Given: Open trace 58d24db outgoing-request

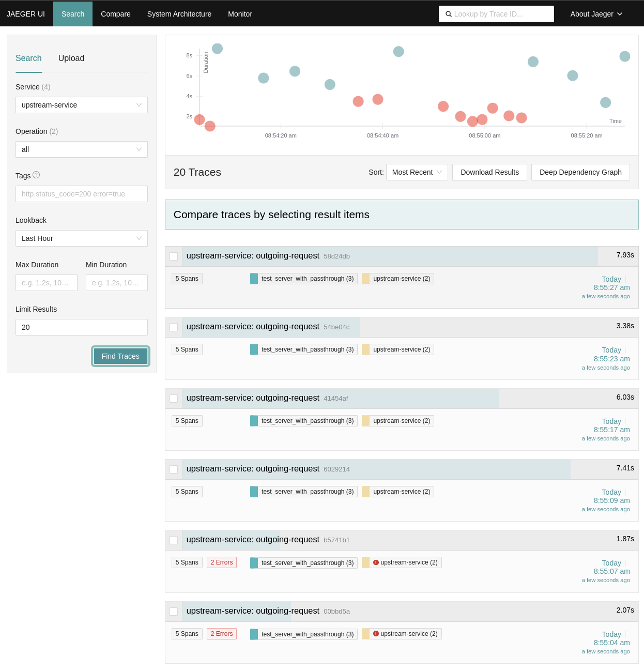Looking at the screenshot, I should [x=410, y=256].
